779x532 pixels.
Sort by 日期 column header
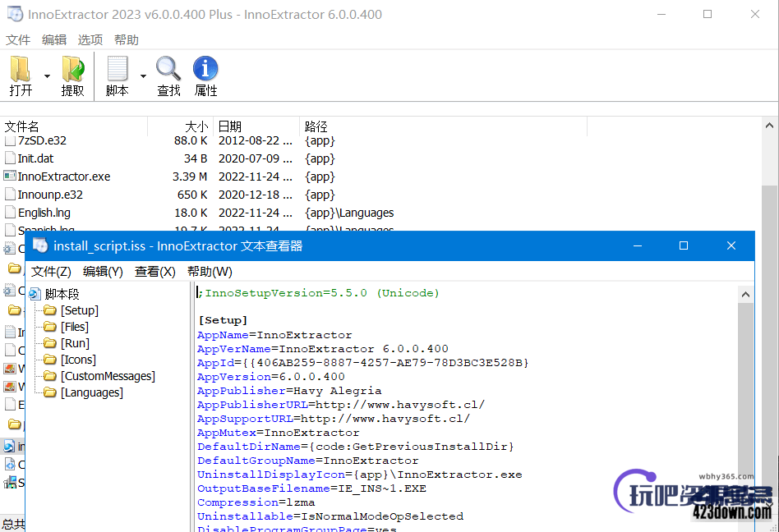pyautogui.click(x=256, y=126)
